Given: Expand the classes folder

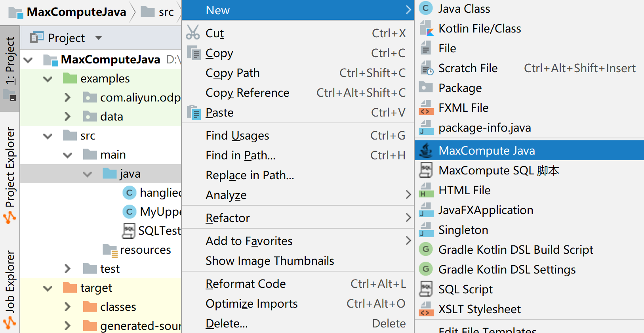Looking at the screenshot, I should [x=67, y=307].
